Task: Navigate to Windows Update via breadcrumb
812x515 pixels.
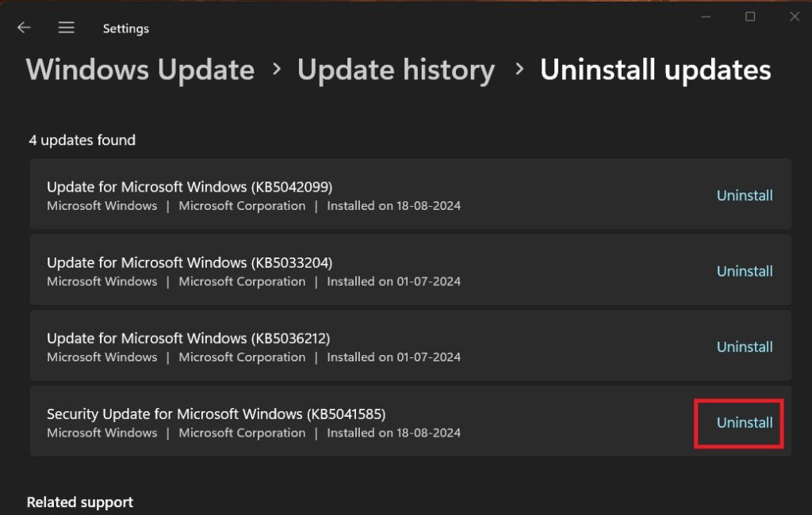Action: click(140, 70)
